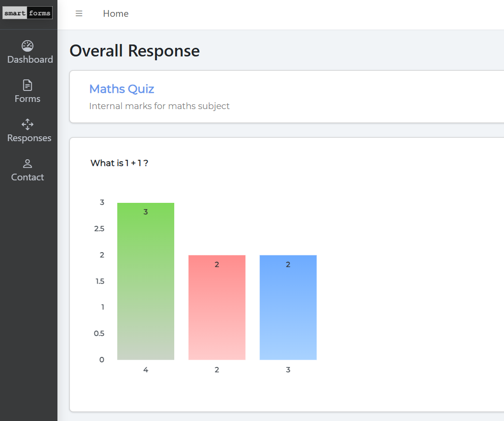Screen dimensions: 504x421
Task: Open the Maths Quiz title link
Action: [122, 89]
